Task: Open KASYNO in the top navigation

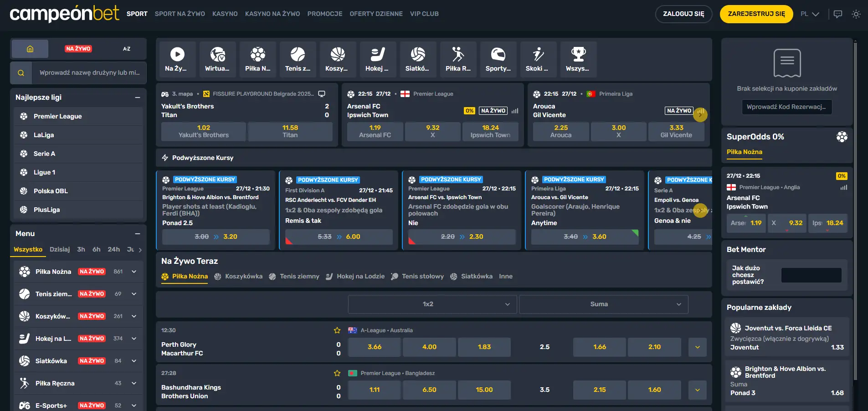Action: pyautogui.click(x=225, y=14)
